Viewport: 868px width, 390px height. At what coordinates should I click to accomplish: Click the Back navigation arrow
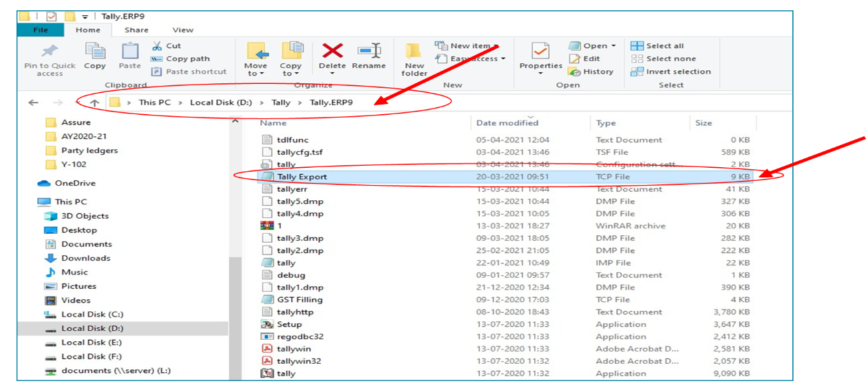click(33, 102)
